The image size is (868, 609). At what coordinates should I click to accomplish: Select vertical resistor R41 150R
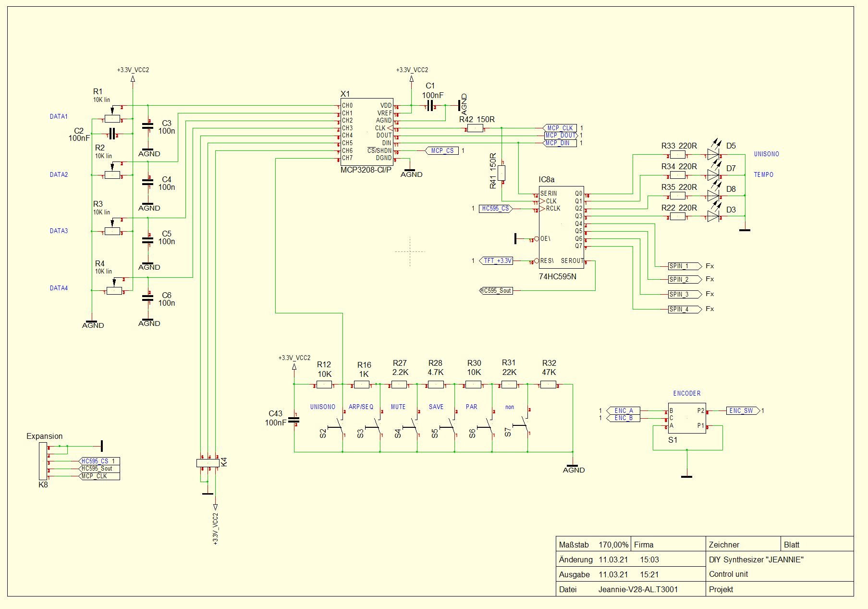pyautogui.click(x=502, y=173)
